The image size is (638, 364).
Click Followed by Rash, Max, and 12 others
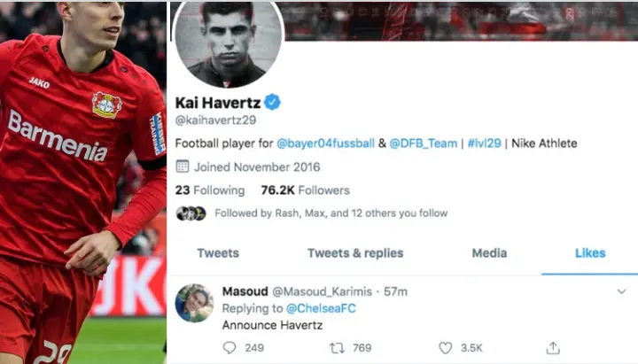331,213
